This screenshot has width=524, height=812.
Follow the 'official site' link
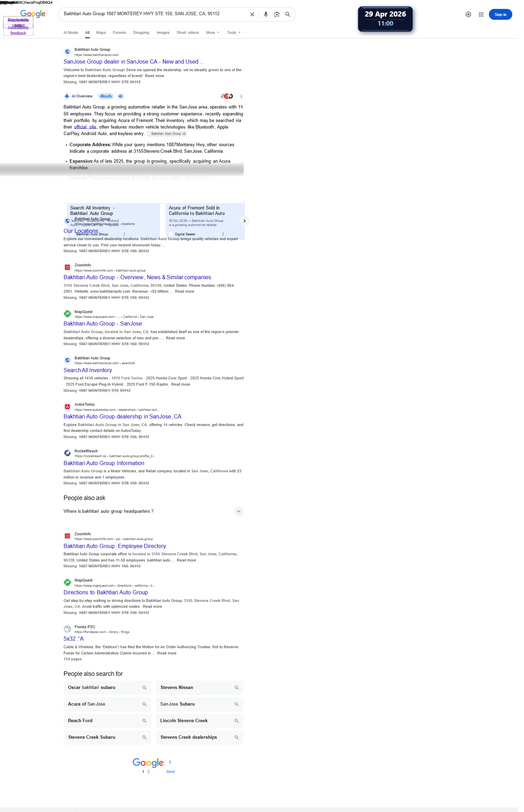click(x=85, y=127)
